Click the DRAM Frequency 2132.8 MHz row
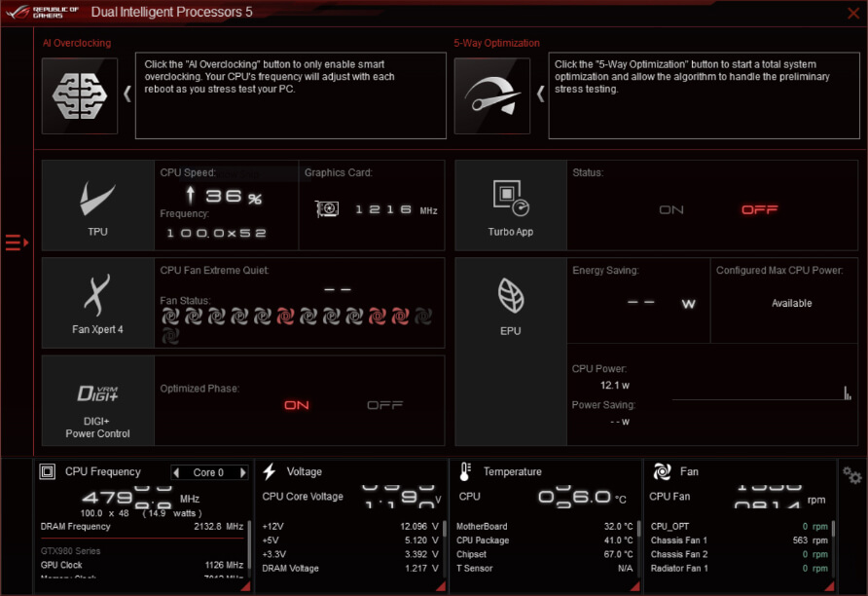 click(142, 526)
